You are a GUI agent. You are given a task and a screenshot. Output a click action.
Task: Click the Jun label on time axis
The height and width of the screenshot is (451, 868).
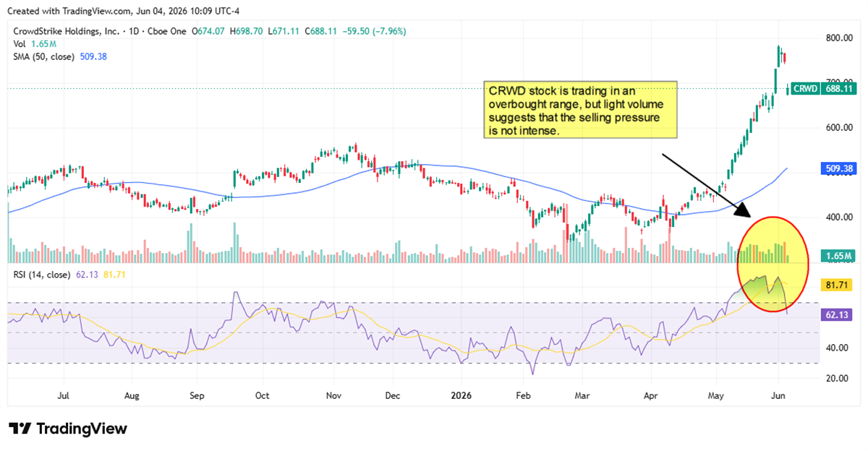pos(778,395)
